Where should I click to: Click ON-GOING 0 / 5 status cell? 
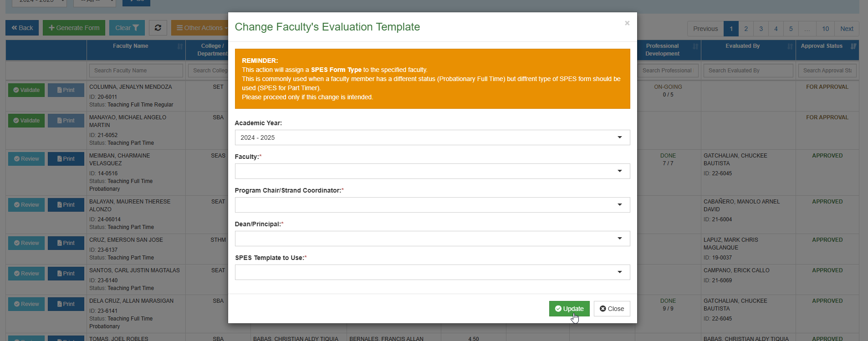[668, 91]
